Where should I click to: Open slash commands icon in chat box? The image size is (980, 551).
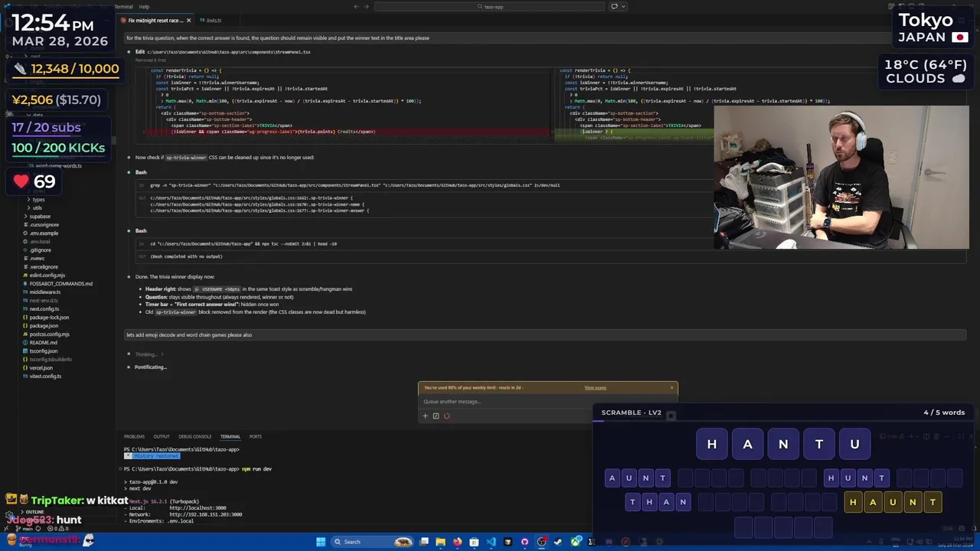pos(436,416)
